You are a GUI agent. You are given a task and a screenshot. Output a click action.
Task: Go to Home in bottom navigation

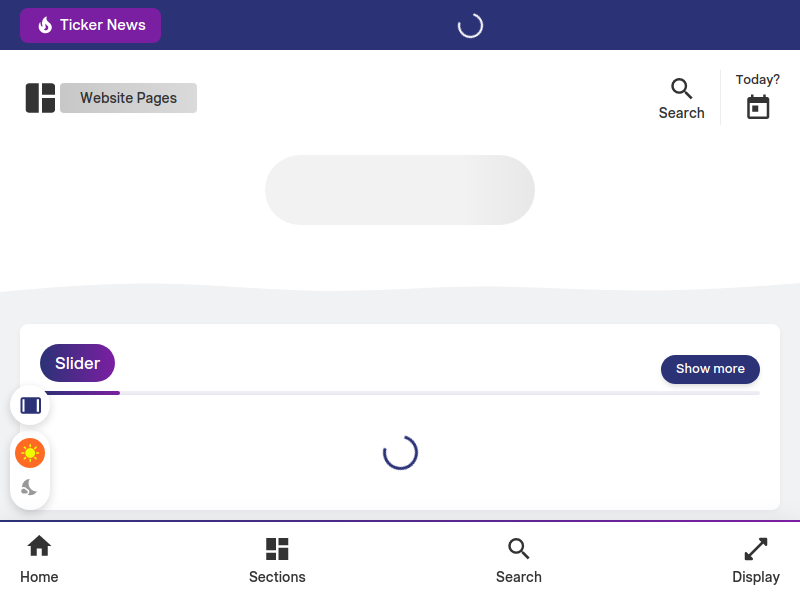(x=39, y=559)
